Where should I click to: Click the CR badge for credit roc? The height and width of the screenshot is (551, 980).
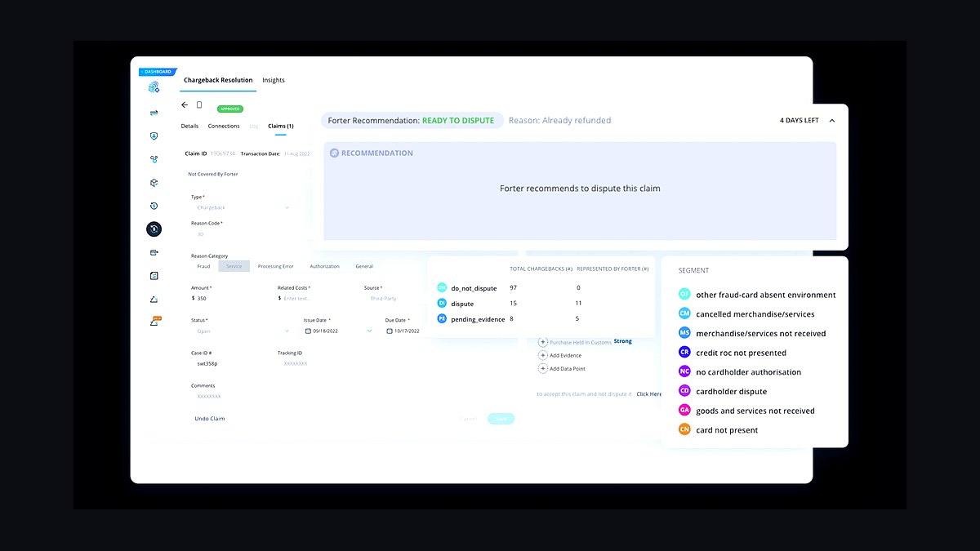684,353
